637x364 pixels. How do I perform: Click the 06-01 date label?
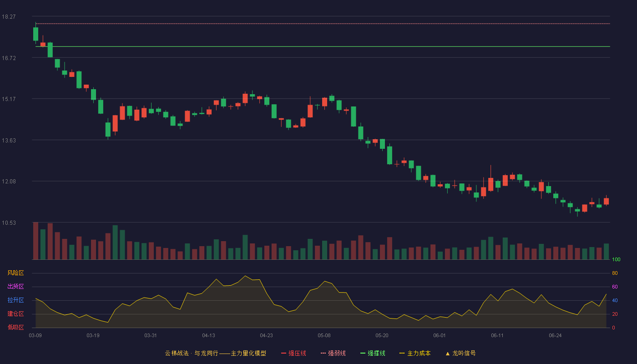point(440,335)
